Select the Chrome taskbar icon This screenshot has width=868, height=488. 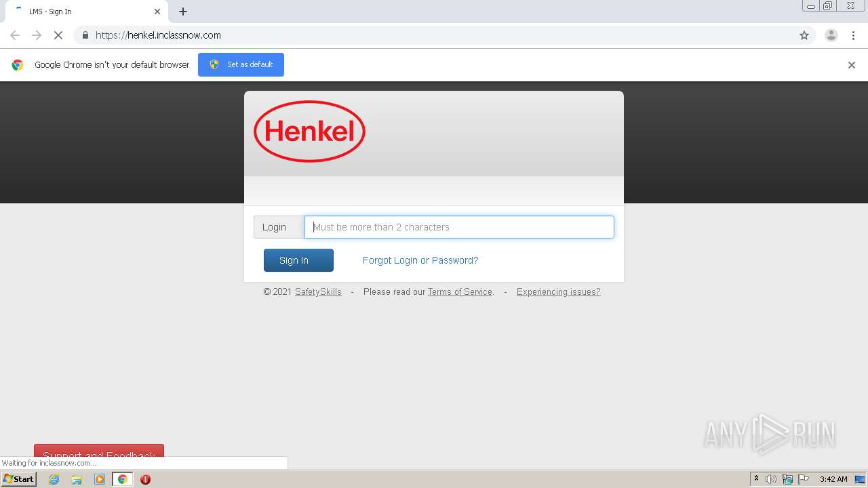click(122, 479)
